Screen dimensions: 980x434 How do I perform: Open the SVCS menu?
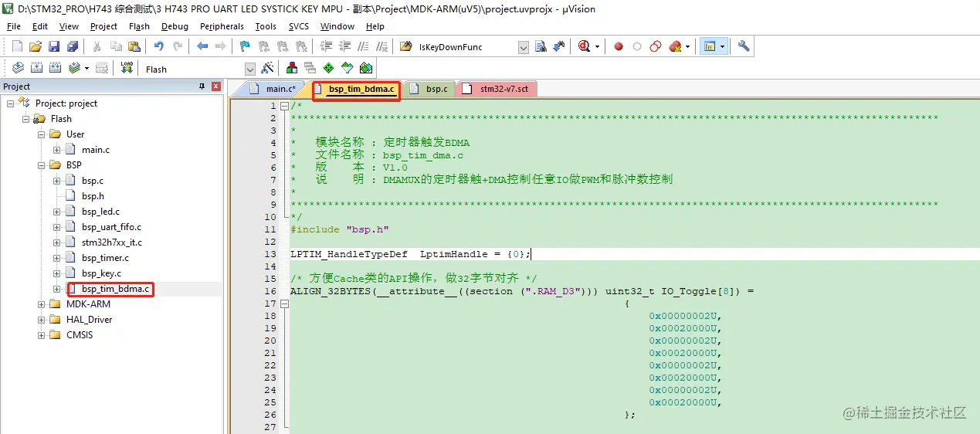click(x=298, y=26)
